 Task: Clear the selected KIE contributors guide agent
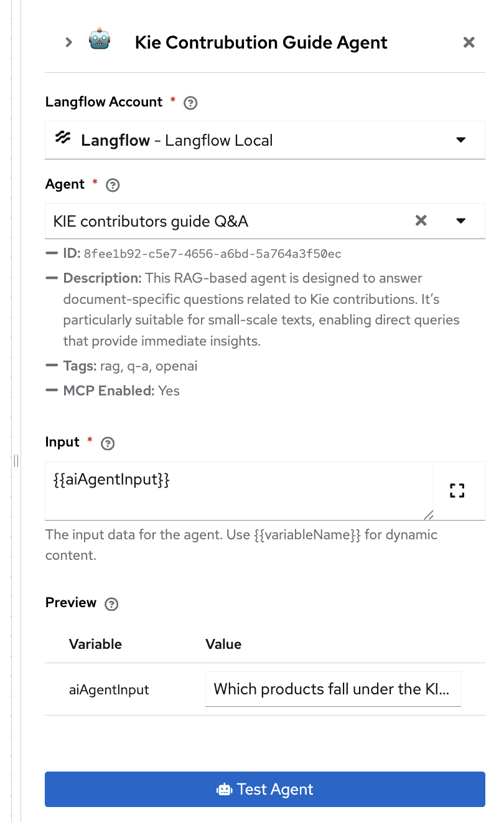click(x=421, y=220)
